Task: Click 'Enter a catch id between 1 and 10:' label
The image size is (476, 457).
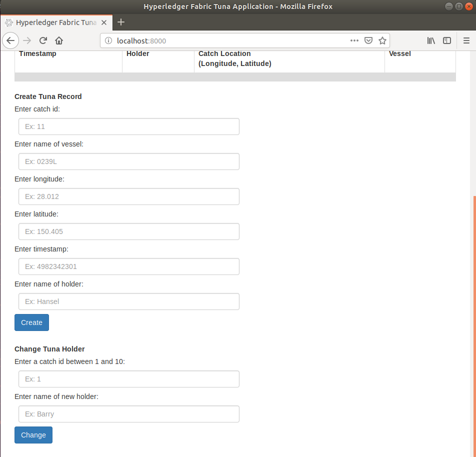Action: (70, 361)
